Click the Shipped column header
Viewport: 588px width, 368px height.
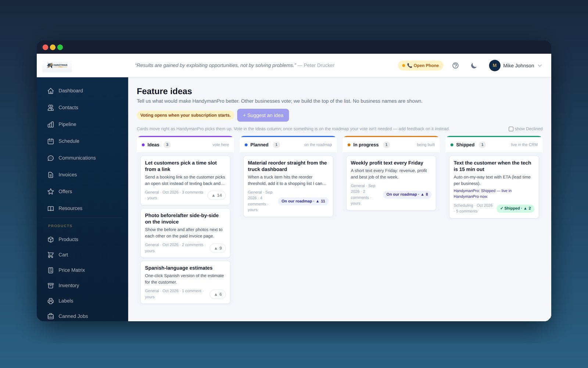(x=494, y=145)
